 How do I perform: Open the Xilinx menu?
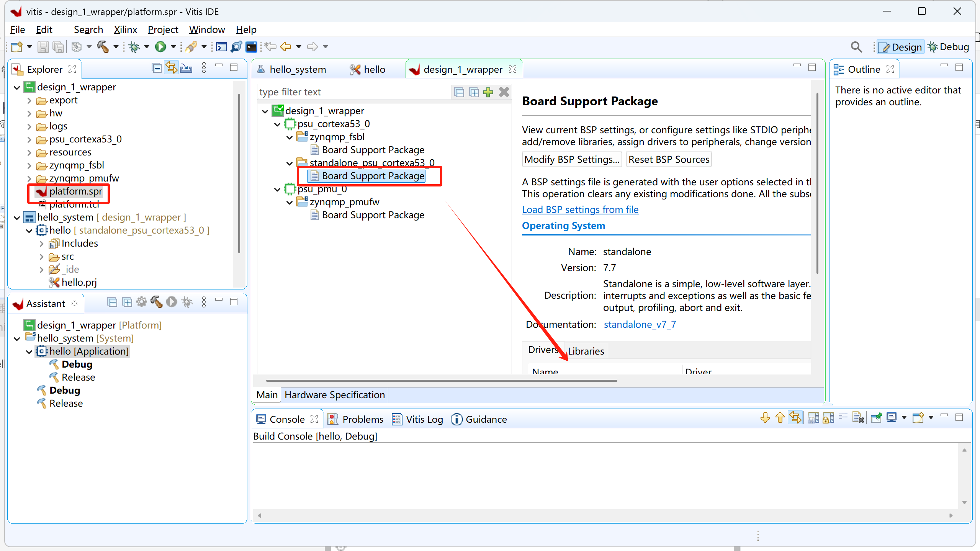pos(125,29)
